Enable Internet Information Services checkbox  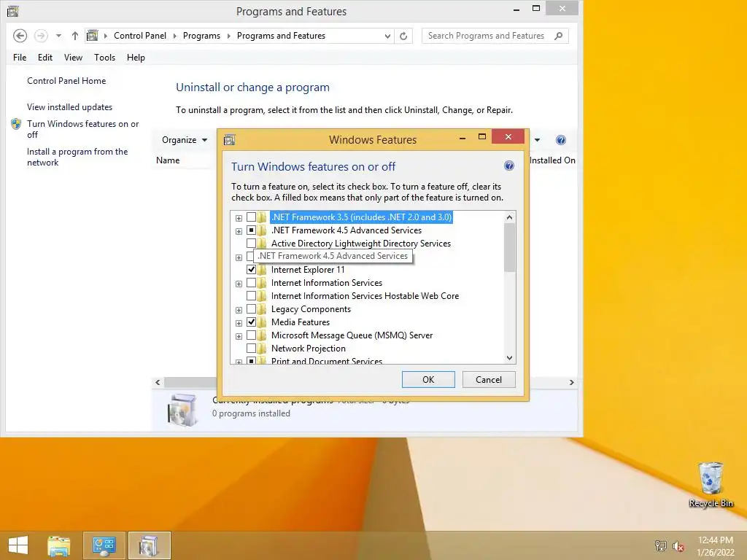point(251,283)
